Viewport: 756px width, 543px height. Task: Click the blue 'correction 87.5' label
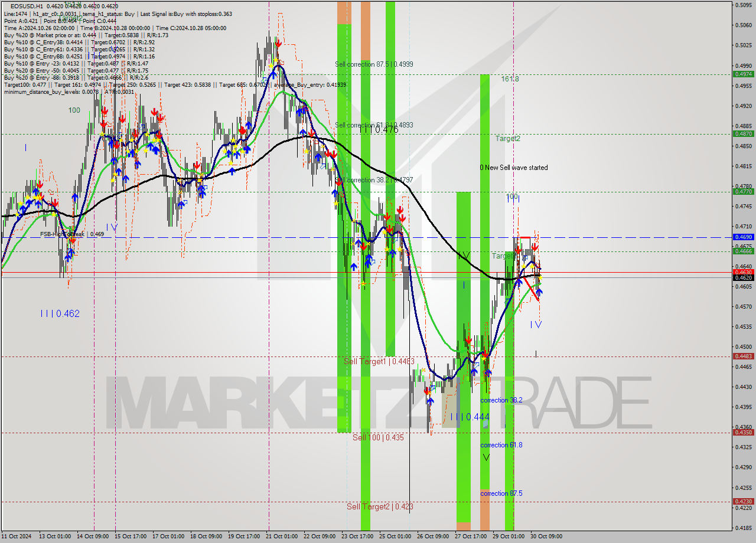coord(501,493)
